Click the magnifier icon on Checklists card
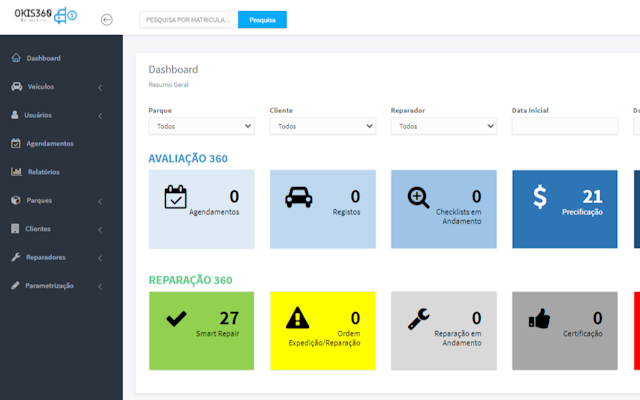Viewport: 640px width, 400px height. tap(419, 197)
